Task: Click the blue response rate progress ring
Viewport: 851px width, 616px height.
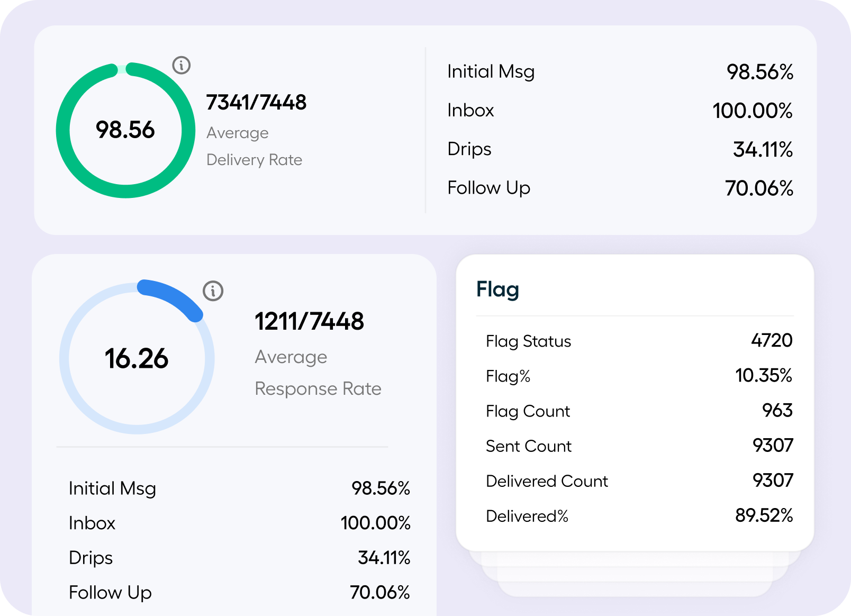Action: [x=171, y=297]
